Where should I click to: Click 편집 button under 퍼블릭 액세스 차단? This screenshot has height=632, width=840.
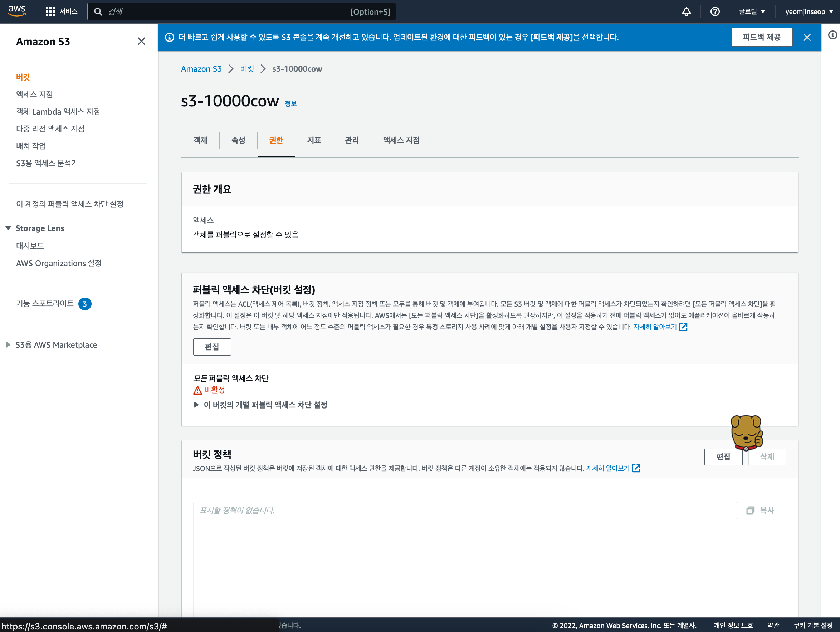tap(211, 347)
